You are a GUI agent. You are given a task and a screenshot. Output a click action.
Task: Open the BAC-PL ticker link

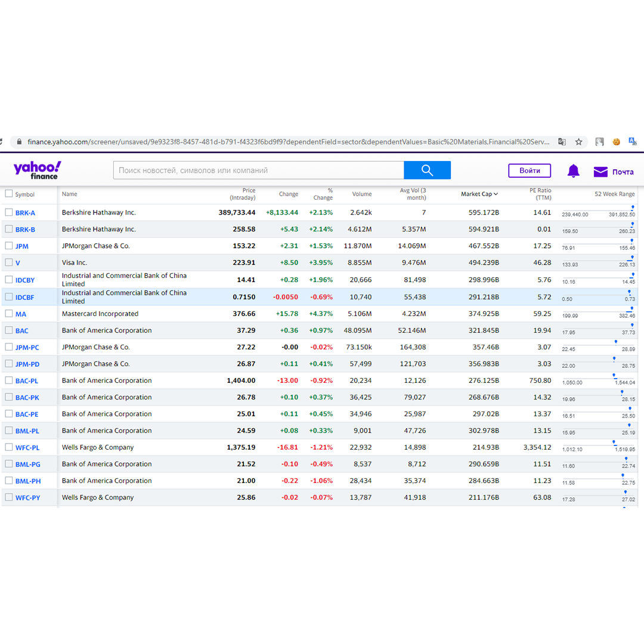27,381
